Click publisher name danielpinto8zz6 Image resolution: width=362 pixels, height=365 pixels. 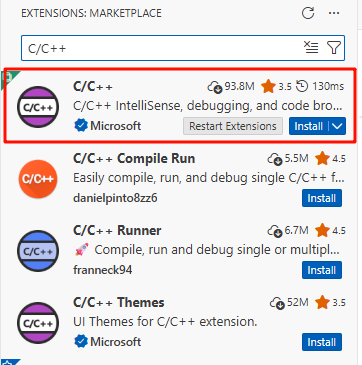115,198
